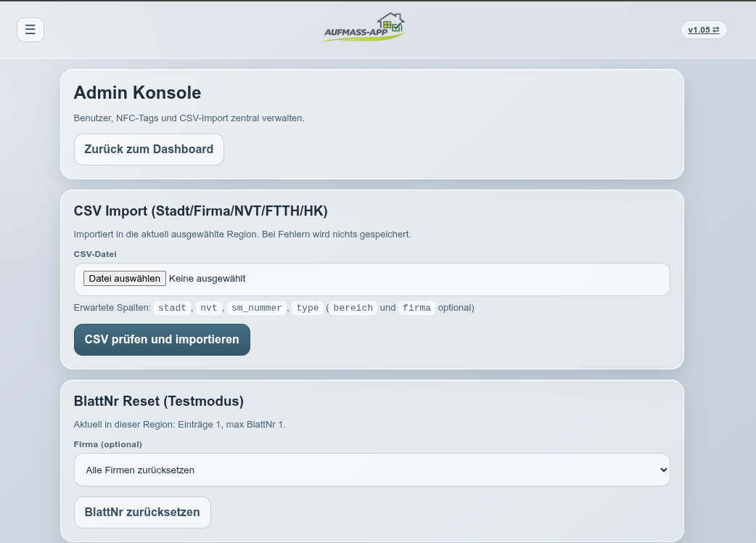Click the AUFMASS-APP house logo

[363, 27]
